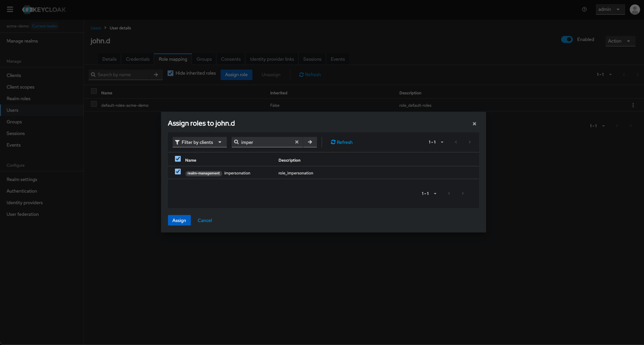Open the Identity provider links tab
644x345 pixels.
click(272, 59)
